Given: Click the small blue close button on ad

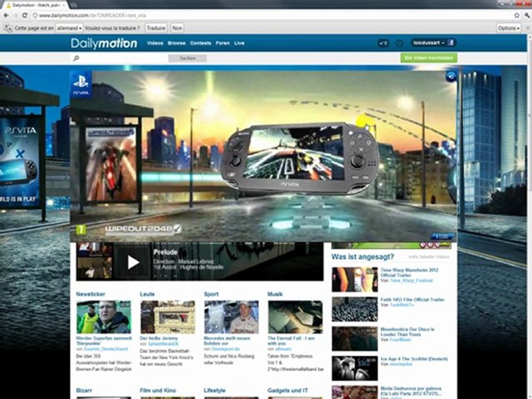Looking at the screenshot, I should pos(442,237).
